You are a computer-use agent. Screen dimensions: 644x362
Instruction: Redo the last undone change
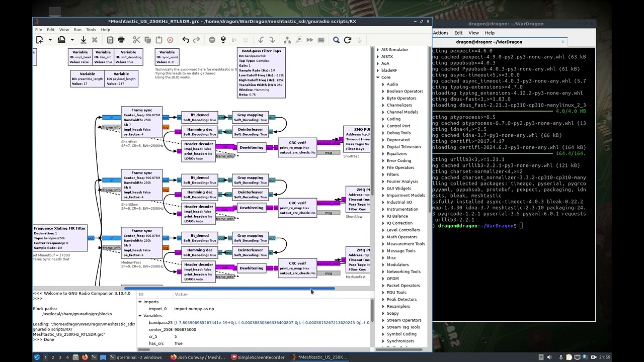point(197,40)
